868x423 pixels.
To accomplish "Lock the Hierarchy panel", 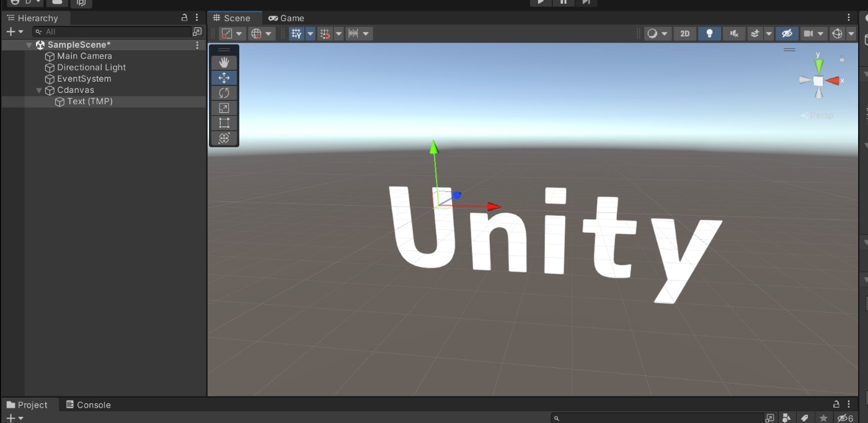I will click(x=184, y=18).
